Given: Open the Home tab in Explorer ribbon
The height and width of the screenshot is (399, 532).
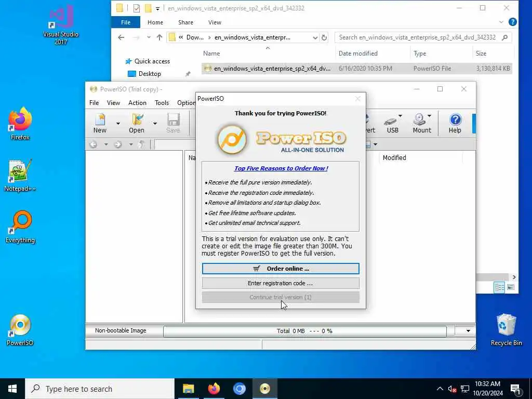Looking at the screenshot, I should pos(155,22).
